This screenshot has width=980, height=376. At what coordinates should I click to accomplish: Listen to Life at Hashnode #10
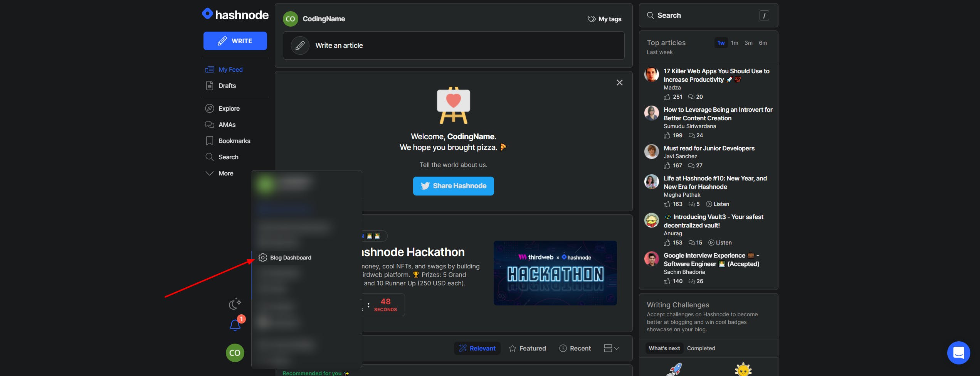pyautogui.click(x=718, y=204)
